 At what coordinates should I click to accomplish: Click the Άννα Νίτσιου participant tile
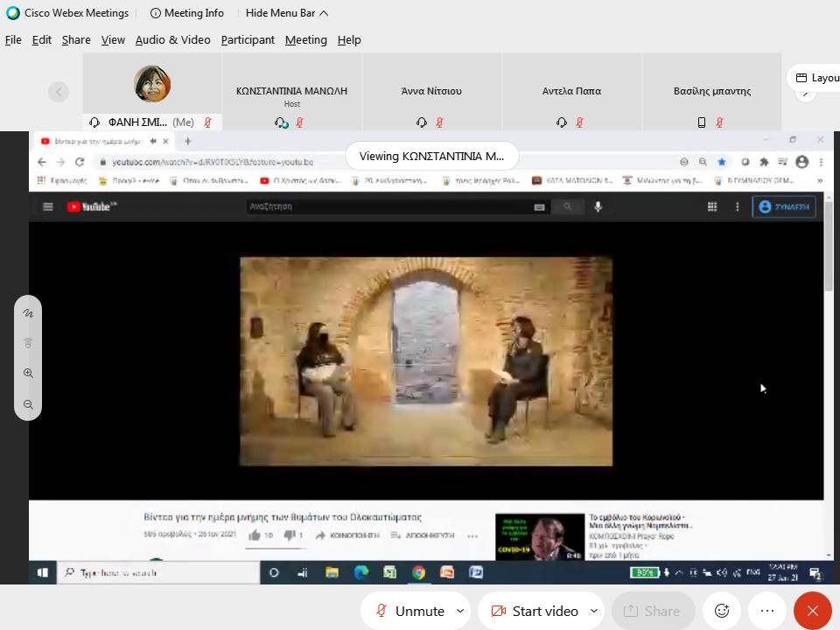click(x=431, y=92)
